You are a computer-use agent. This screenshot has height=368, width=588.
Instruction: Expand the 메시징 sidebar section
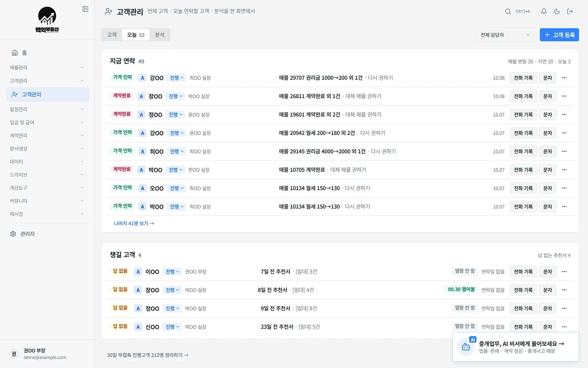(47, 214)
